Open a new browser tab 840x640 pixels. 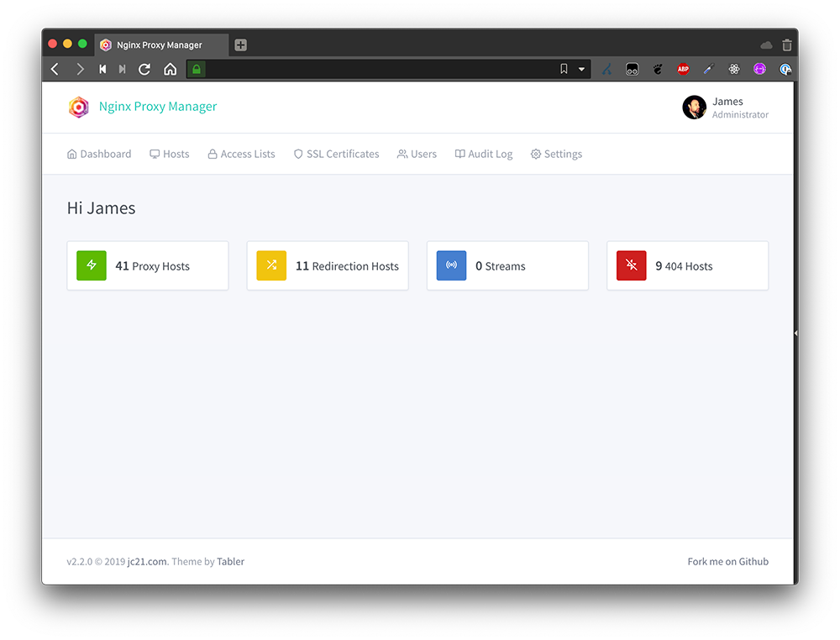point(240,45)
